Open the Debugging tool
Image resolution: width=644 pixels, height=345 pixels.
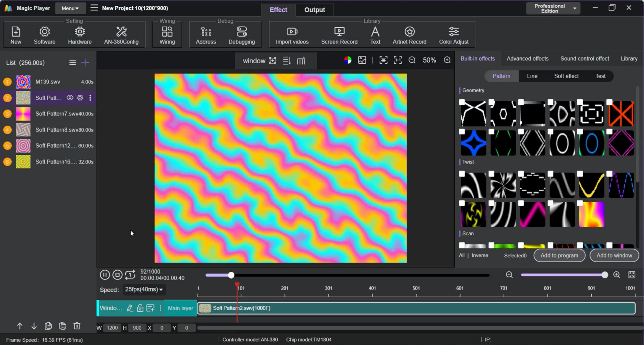click(242, 35)
